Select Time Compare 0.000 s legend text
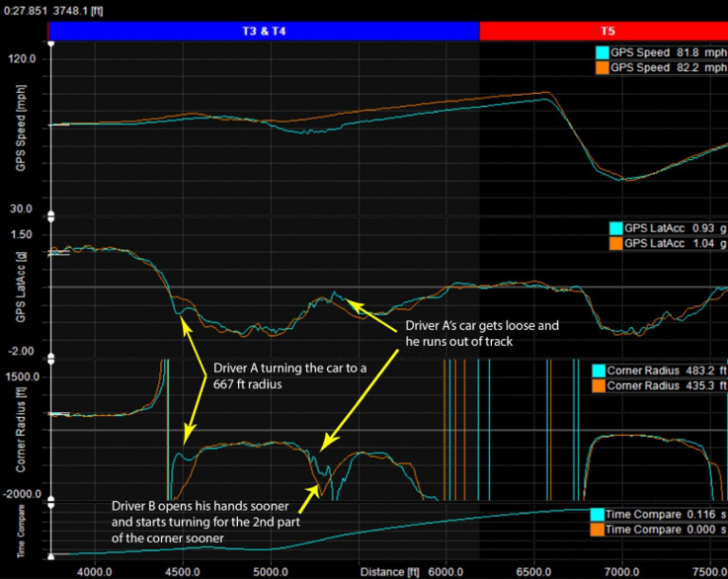The width and height of the screenshot is (728, 579). click(x=665, y=530)
